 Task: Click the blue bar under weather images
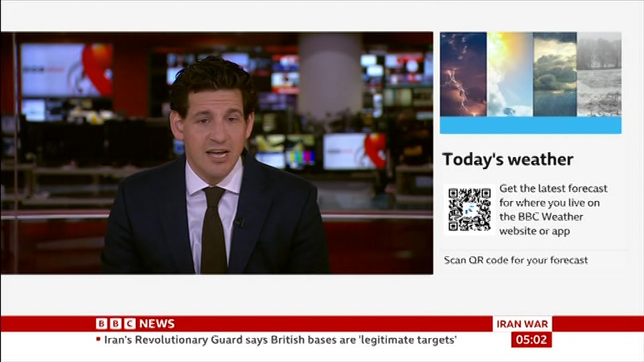coord(531,125)
